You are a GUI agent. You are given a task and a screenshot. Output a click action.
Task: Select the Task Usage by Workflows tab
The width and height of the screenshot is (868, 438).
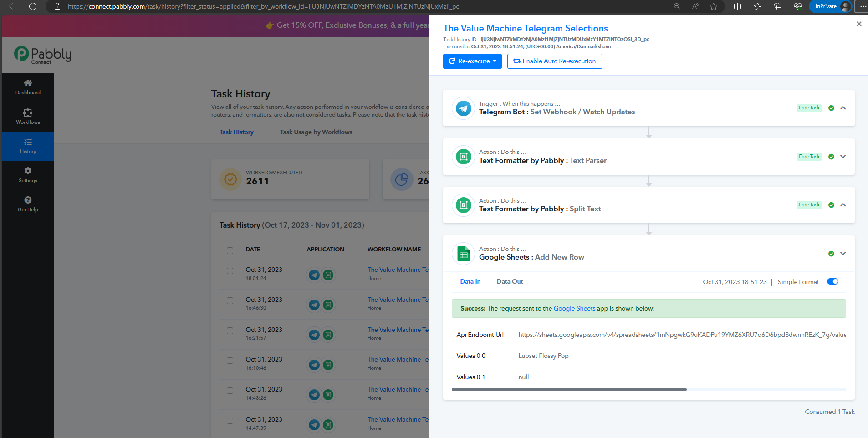coord(316,132)
